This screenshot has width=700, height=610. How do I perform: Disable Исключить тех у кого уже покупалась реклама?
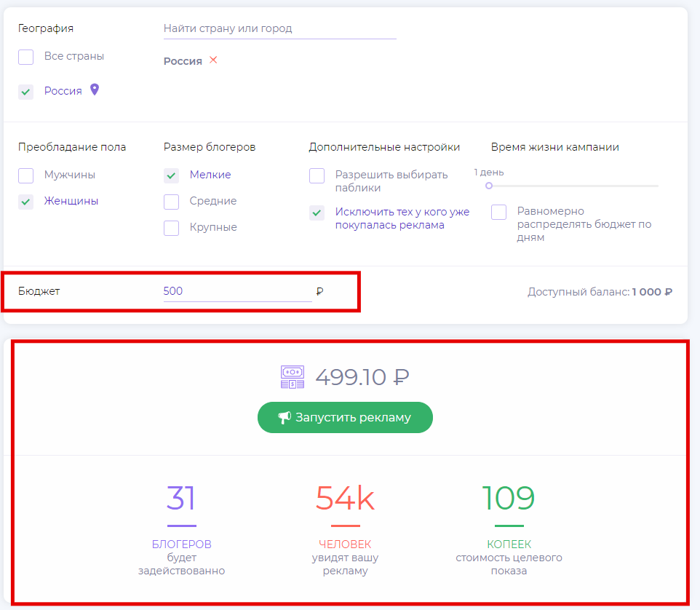pos(317,213)
